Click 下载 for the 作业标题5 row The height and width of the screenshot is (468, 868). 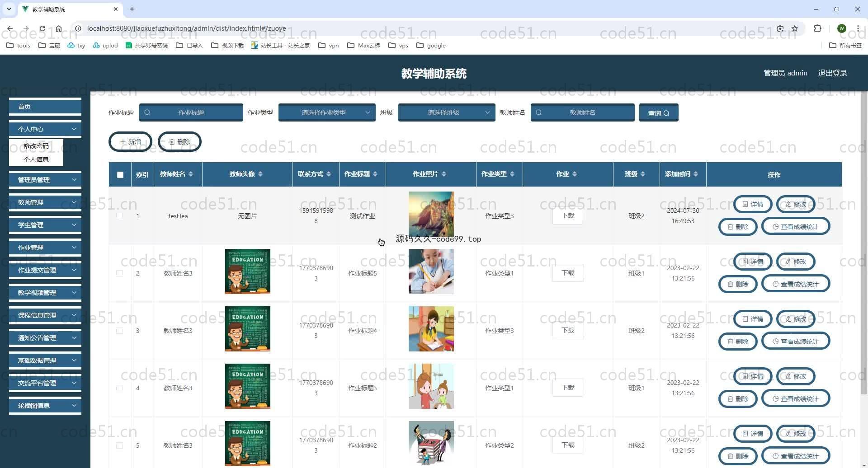tap(568, 273)
